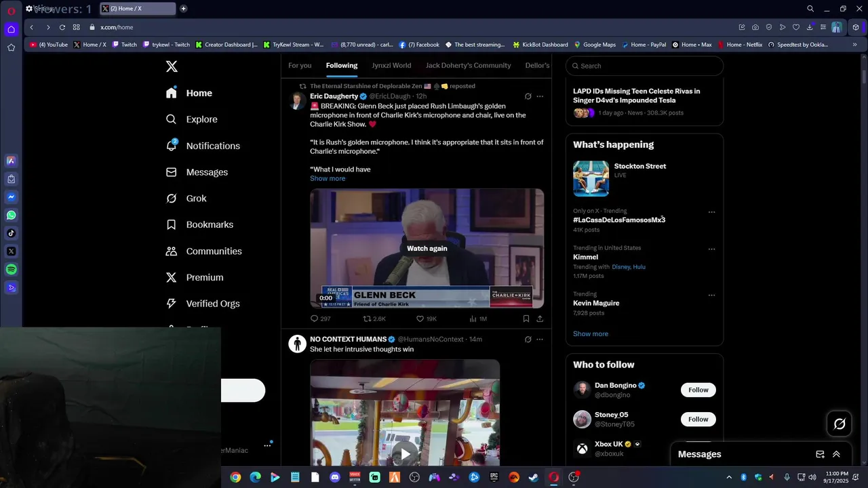Click the reply icon with 297 comments

click(x=314, y=319)
